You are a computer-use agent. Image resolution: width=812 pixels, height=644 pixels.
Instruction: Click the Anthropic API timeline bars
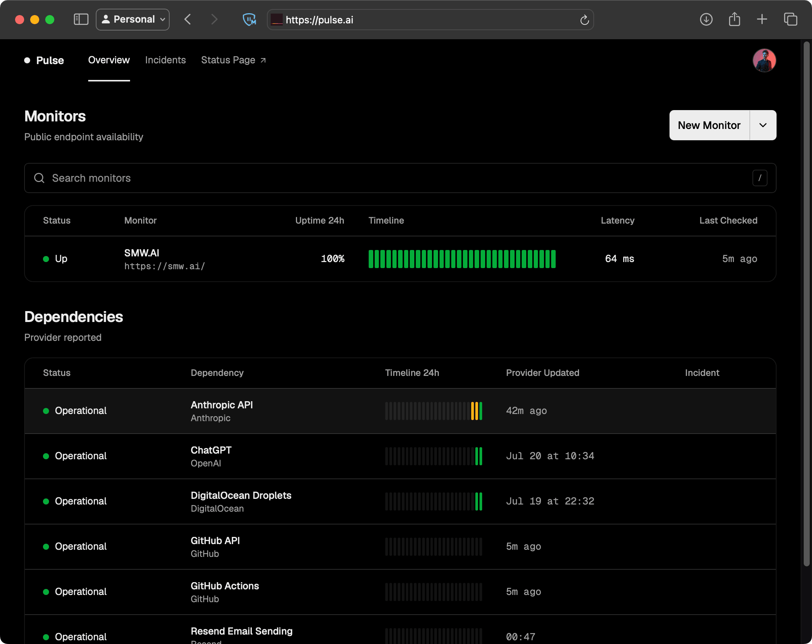tap(434, 411)
